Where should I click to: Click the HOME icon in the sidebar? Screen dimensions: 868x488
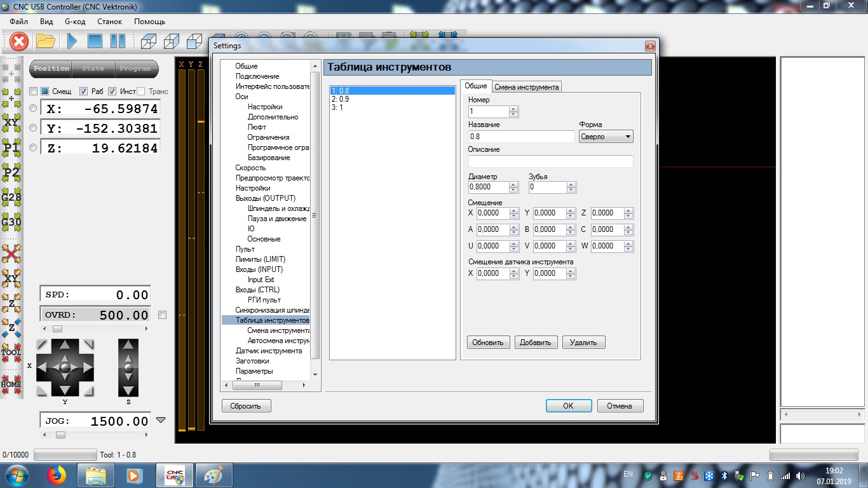point(11,384)
